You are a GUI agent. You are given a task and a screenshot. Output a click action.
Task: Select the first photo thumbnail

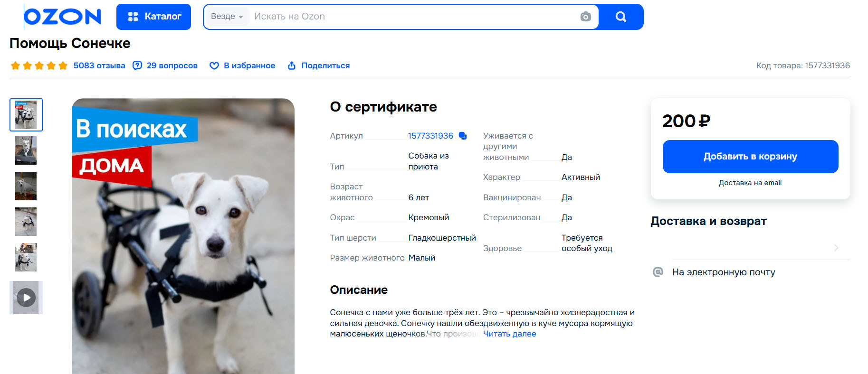[x=26, y=115]
